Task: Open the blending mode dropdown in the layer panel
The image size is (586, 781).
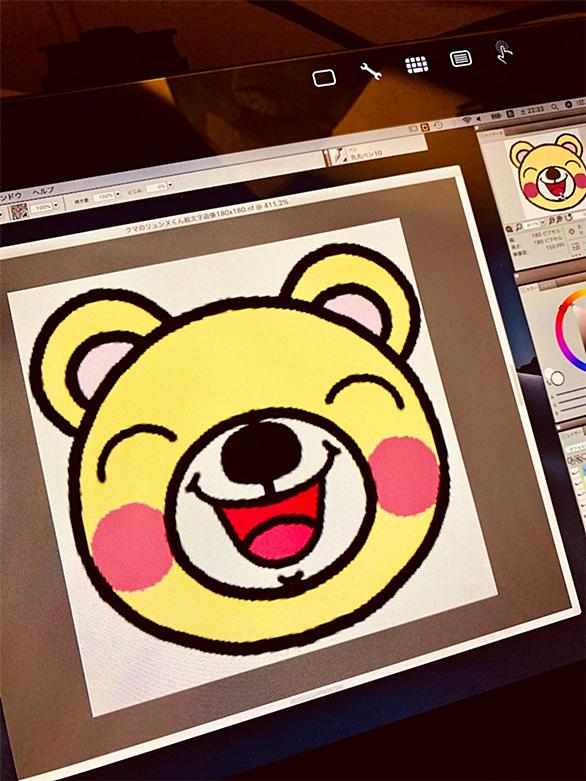Action: click(x=576, y=450)
